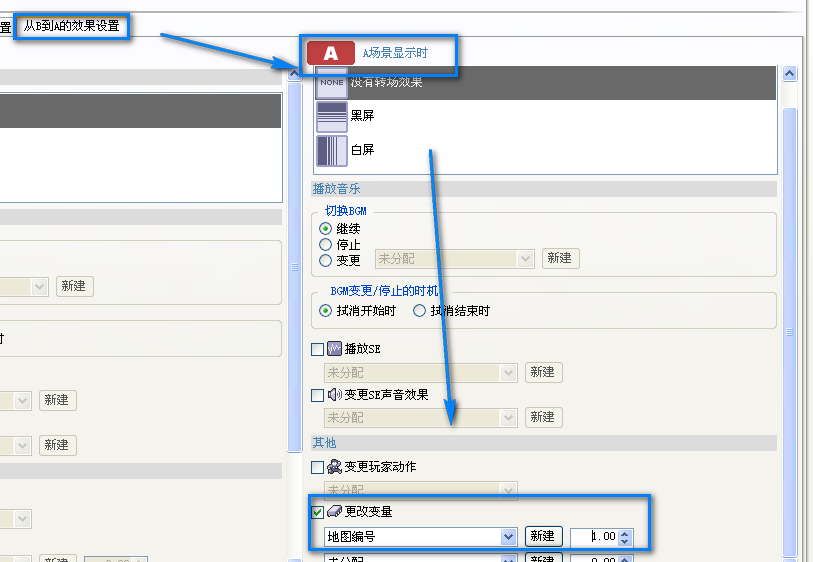Click the 播放音乐 section header

(x=544, y=189)
